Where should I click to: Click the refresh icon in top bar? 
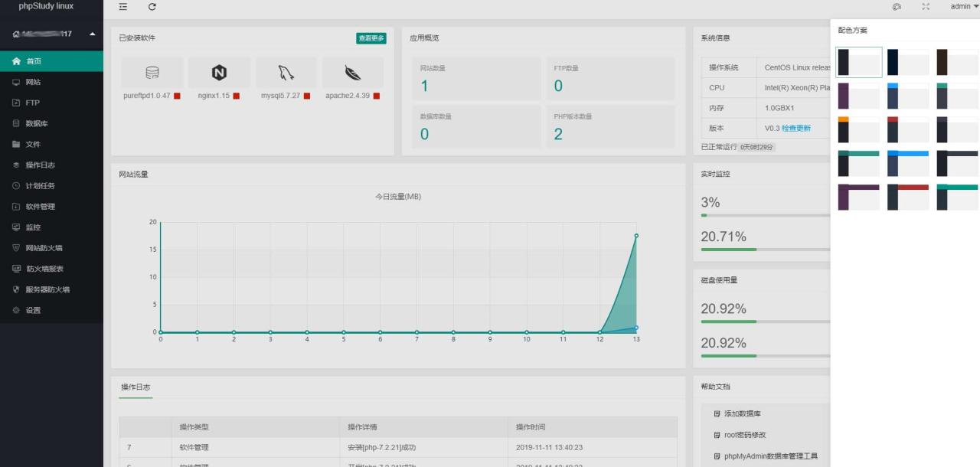(x=152, y=7)
